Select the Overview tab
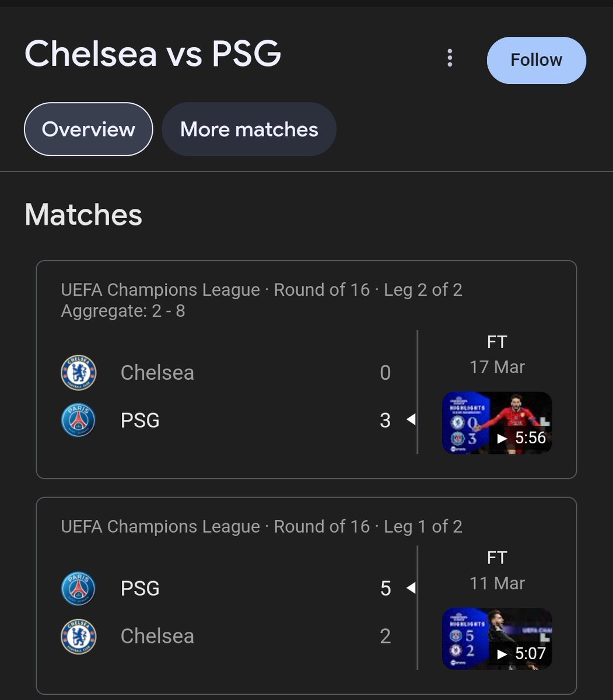This screenshot has height=700, width=613. pyautogui.click(x=89, y=129)
